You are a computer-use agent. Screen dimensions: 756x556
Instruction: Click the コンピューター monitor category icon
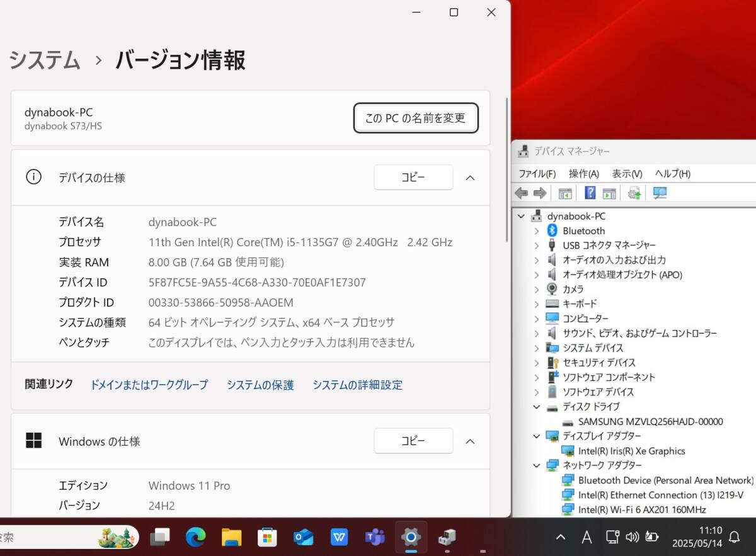pos(553,318)
